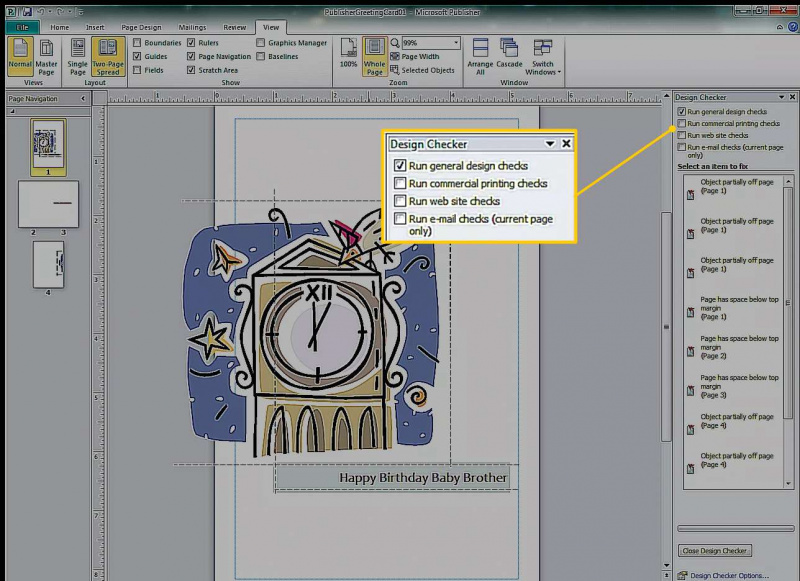Viewport: 800px width, 581px height.
Task: Select Single Page layout
Action: point(78,56)
